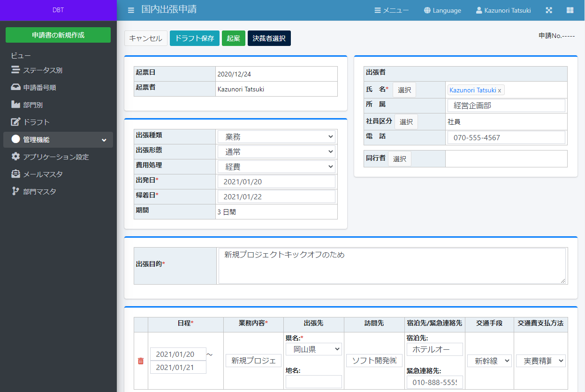The width and height of the screenshot is (585, 392).
Task: Click the 訪問先 input field
Action: [x=374, y=361]
